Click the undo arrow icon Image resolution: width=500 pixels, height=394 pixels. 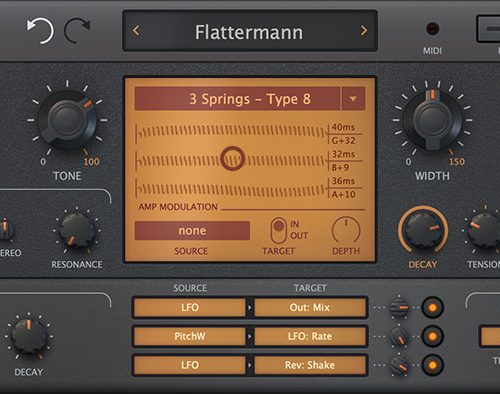[40, 31]
